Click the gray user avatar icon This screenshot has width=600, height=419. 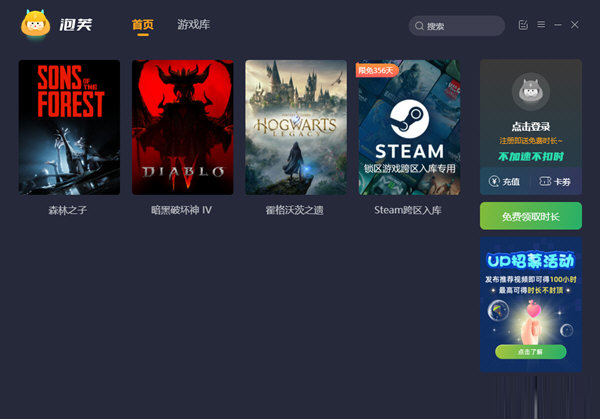click(530, 93)
